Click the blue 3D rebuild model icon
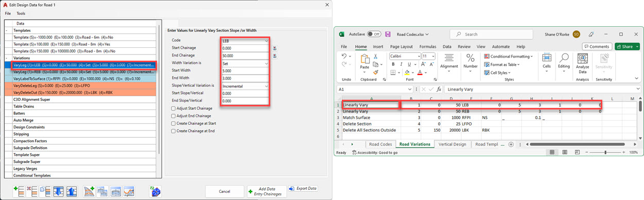The image size is (644, 200). pyautogui.click(x=155, y=191)
